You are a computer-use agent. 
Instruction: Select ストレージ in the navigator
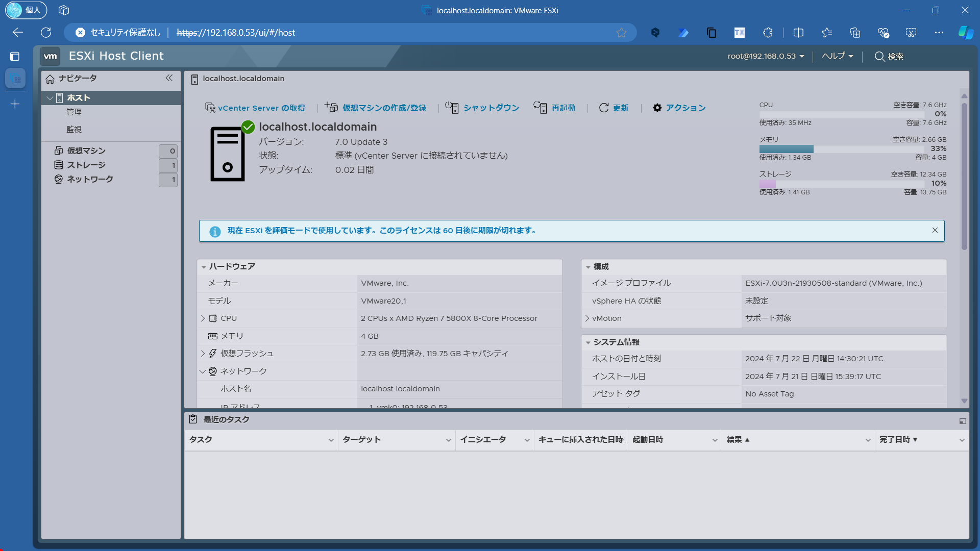(86, 165)
